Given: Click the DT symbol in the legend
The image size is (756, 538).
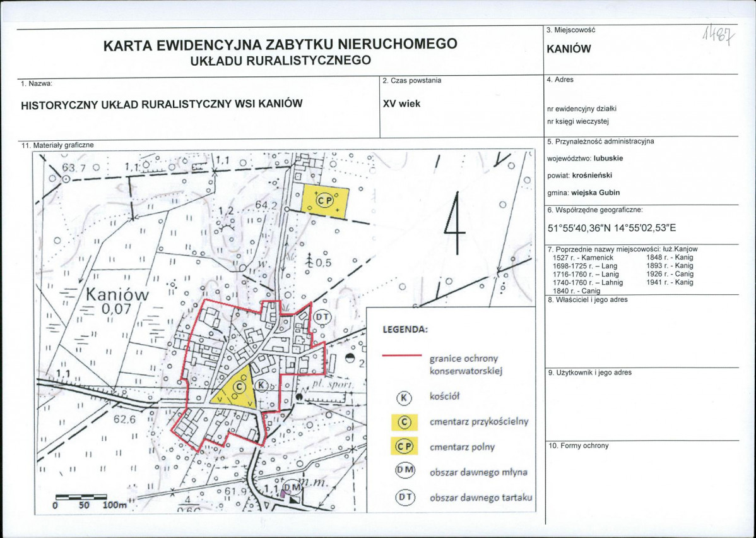Looking at the screenshot, I should point(405,497).
